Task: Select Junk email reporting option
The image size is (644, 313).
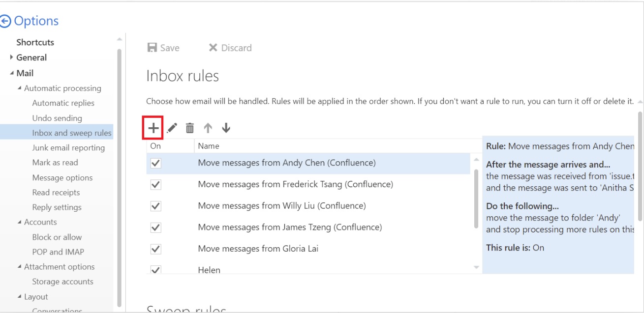Action: [x=68, y=148]
